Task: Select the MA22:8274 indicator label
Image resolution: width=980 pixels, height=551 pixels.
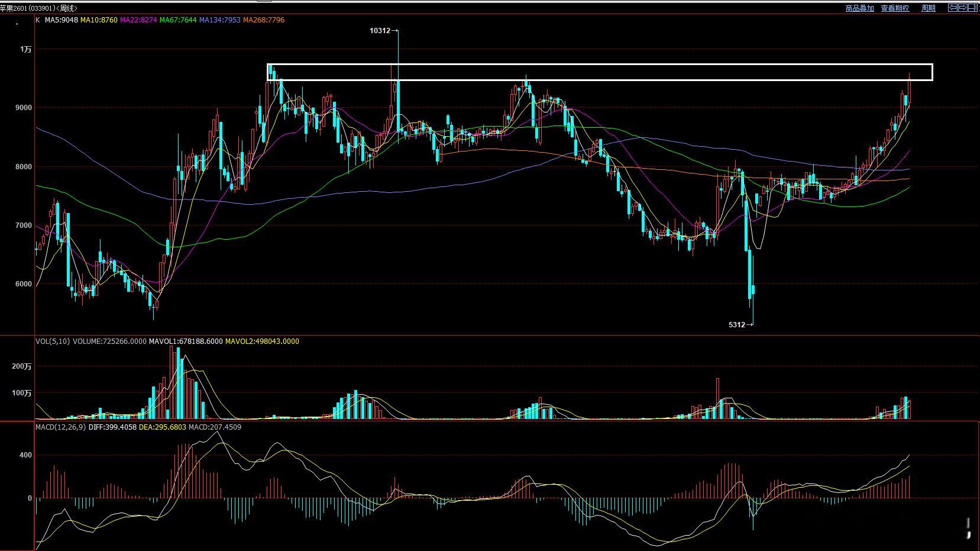Action: coord(138,20)
